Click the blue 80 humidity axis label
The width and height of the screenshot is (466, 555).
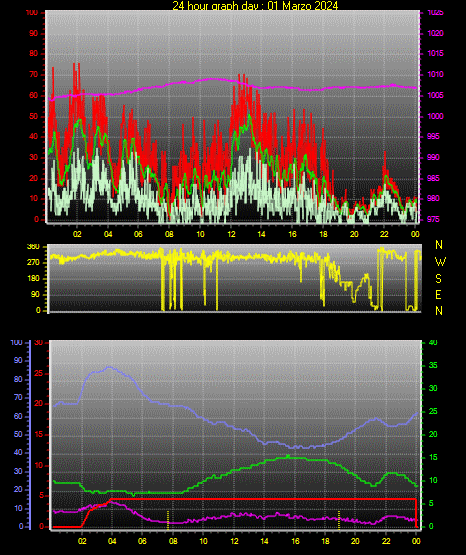[18, 379]
